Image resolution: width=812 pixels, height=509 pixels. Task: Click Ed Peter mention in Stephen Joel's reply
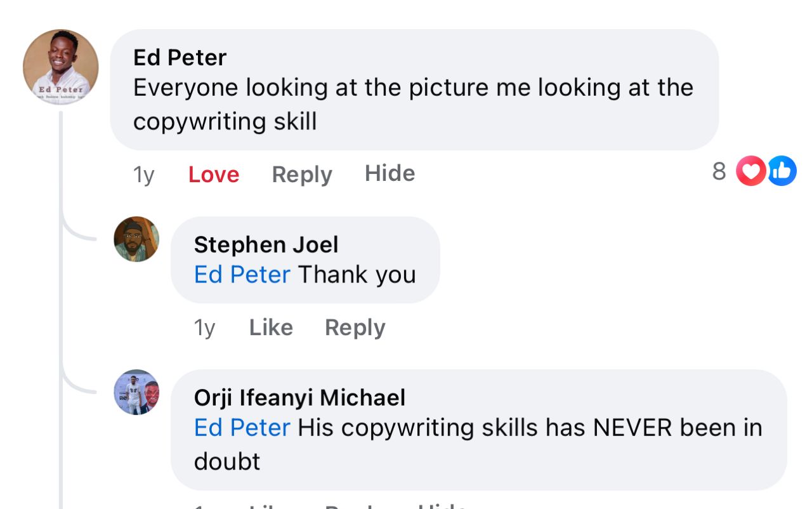(242, 275)
